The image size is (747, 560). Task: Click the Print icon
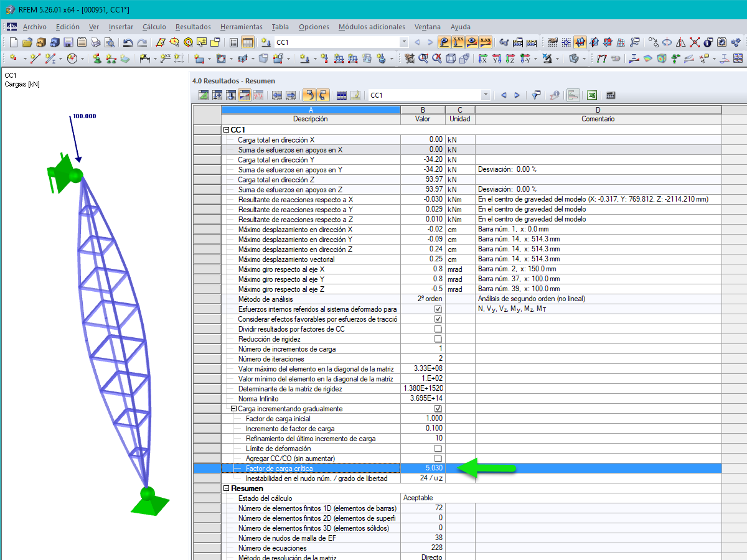(x=95, y=42)
